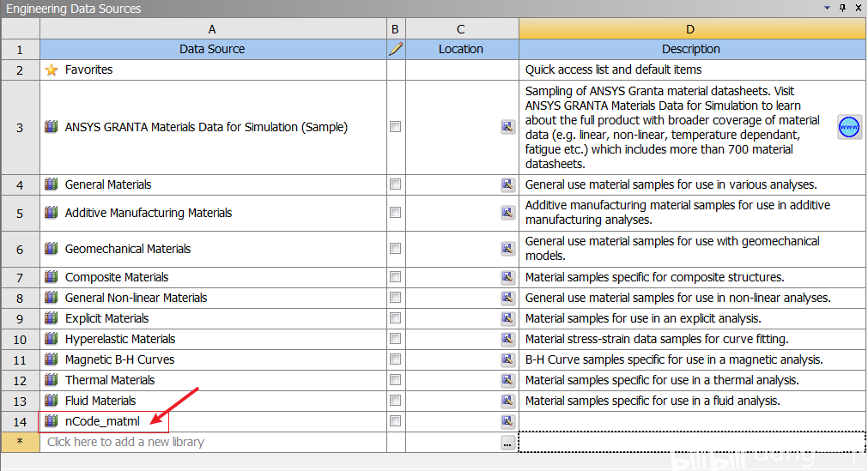Click the General Non-linear Materials library icon
This screenshot has width=868, height=471.
pyautogui.click(x=51, y=297)
